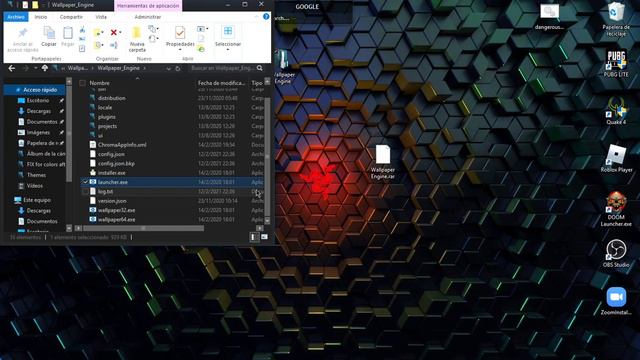Sort files by Nombre column header
Image resolution: width=640 pixels, height=360 pixels.
coord(100,83)
